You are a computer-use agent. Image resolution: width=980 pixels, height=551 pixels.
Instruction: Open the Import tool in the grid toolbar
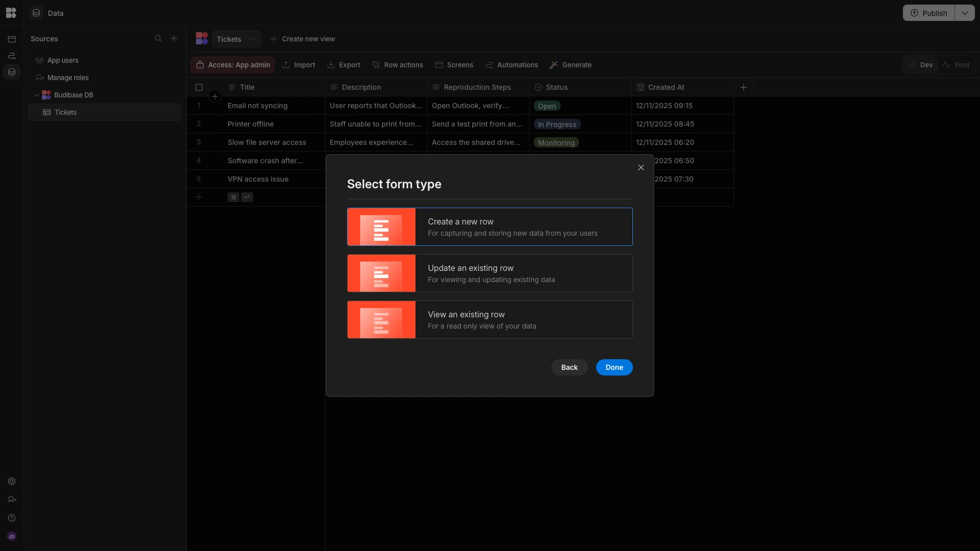(x=299, y=65)
